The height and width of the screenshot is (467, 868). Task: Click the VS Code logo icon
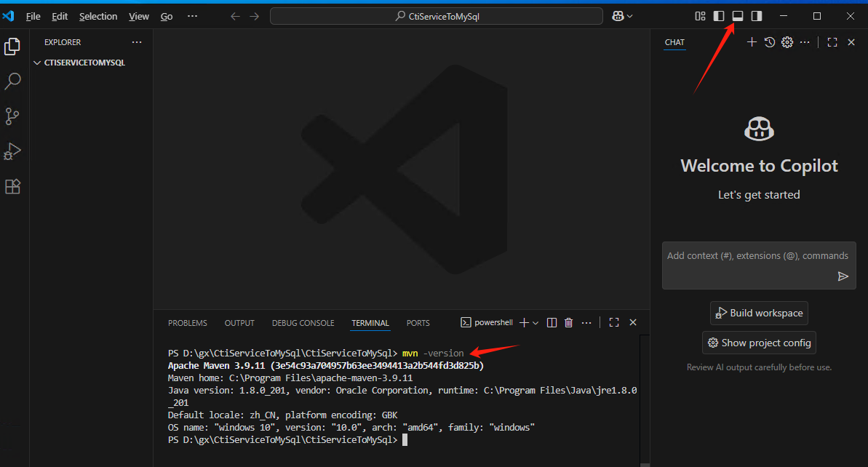[8, 16]
